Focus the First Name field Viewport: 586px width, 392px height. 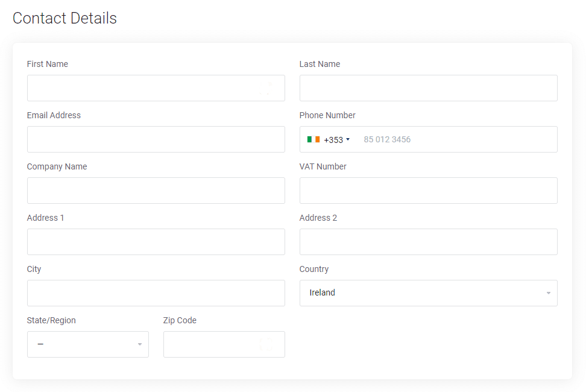coord(156,88)
